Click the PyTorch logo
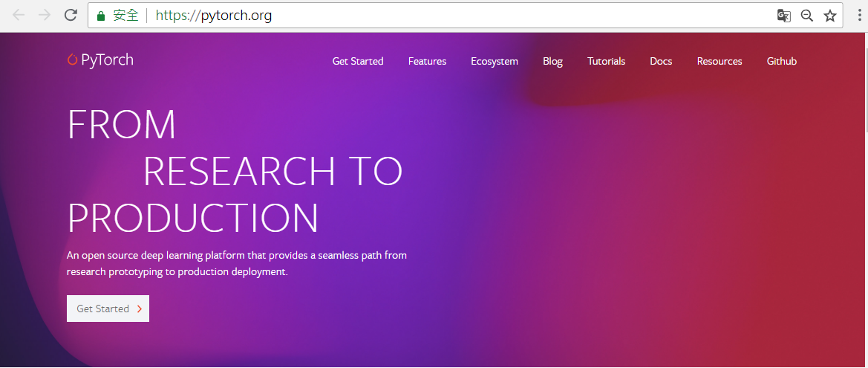The image size is (868, 368). [100, 60]
